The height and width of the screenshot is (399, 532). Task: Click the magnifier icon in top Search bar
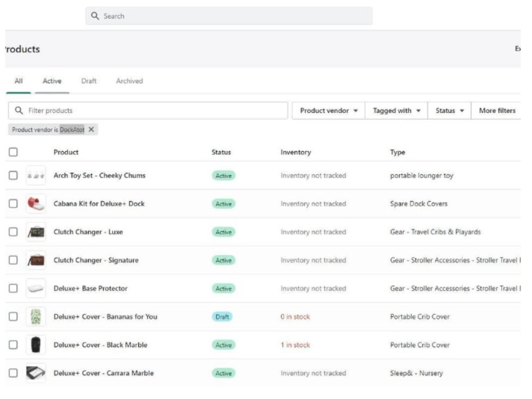click(x=95, y=16)
